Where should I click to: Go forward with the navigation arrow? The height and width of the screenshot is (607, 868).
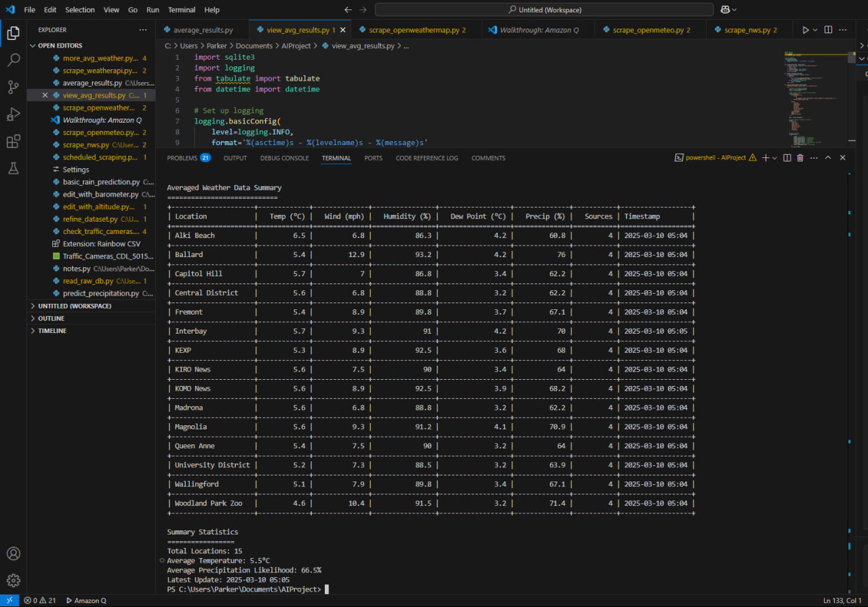(x=363, y=9)
